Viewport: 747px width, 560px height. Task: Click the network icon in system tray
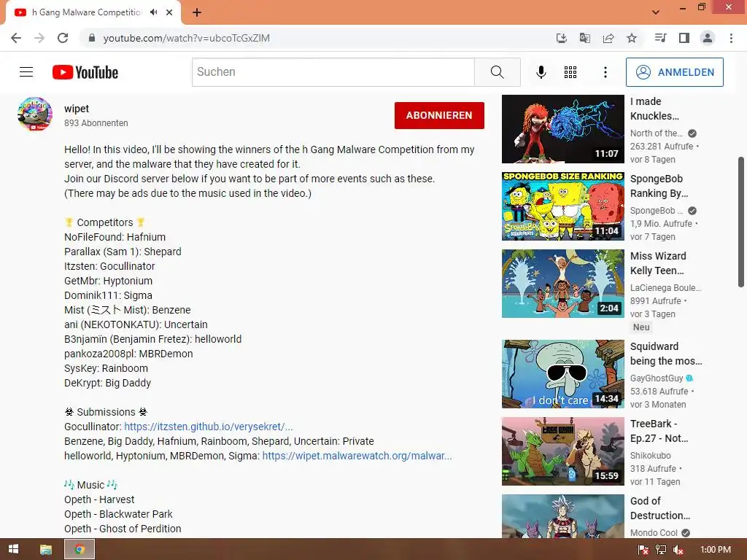pyautogui.click(x=661, y=550)
